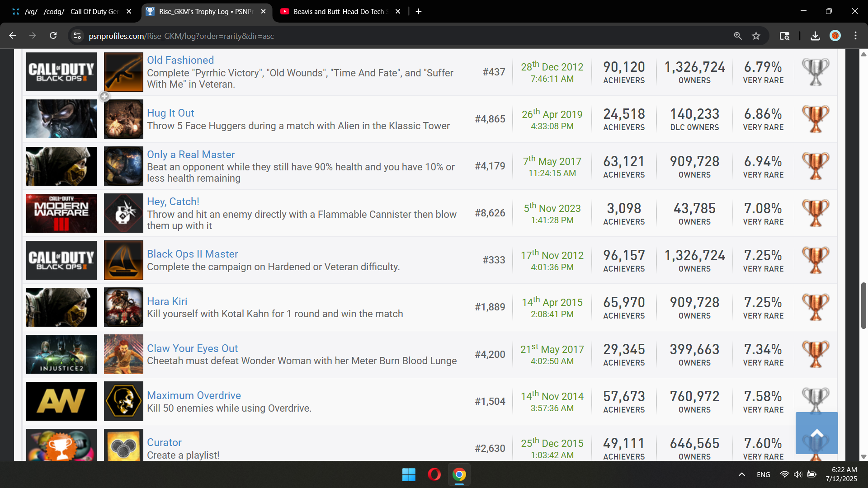
Task: Open the Old Fashioned trophy link
Action: [180, 60]
